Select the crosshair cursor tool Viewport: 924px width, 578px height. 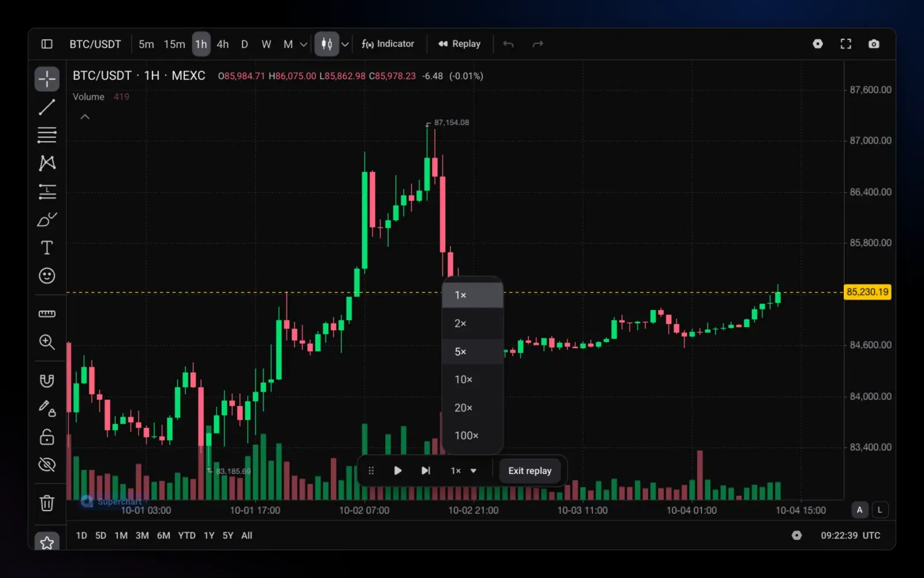(47, 79)
